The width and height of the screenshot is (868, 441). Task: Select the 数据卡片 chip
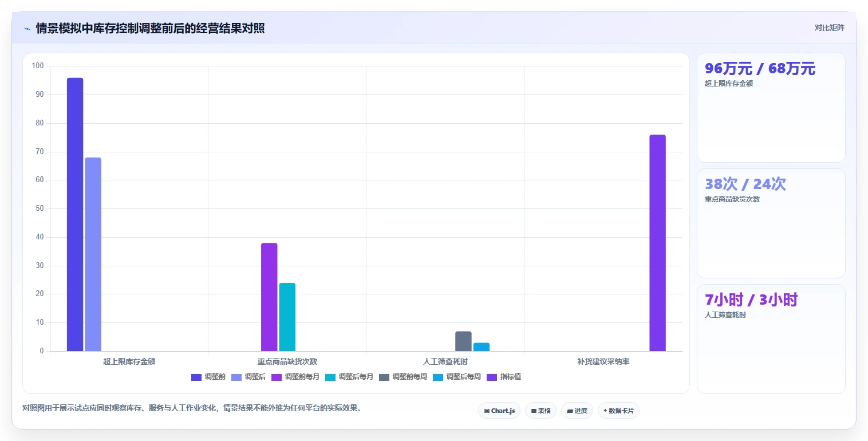(618, 411)
